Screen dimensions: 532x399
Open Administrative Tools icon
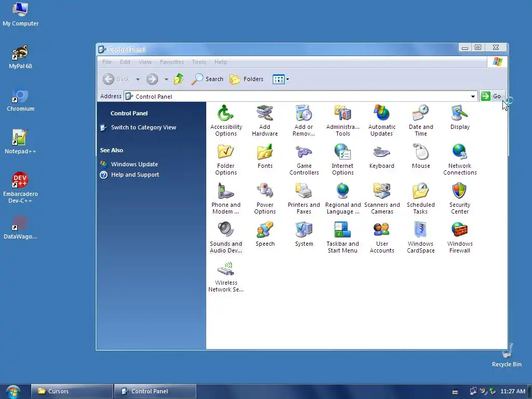pyautogui.click(x=343, y=121)
